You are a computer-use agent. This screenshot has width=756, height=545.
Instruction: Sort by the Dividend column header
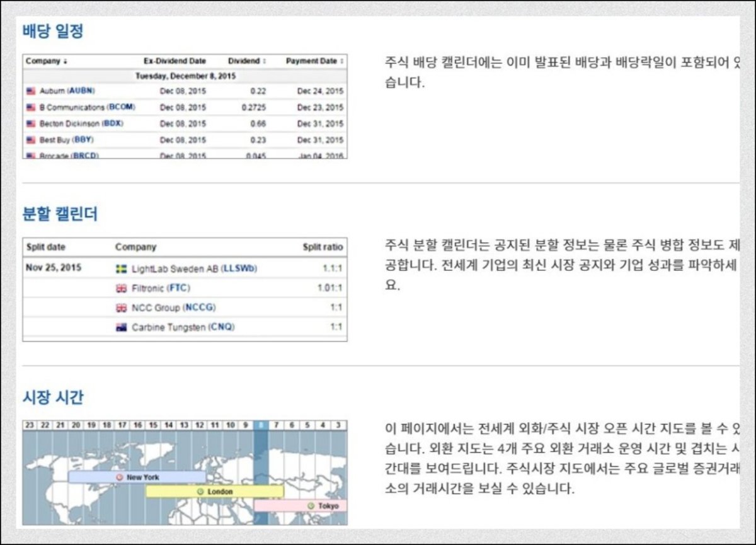[246, 61]
